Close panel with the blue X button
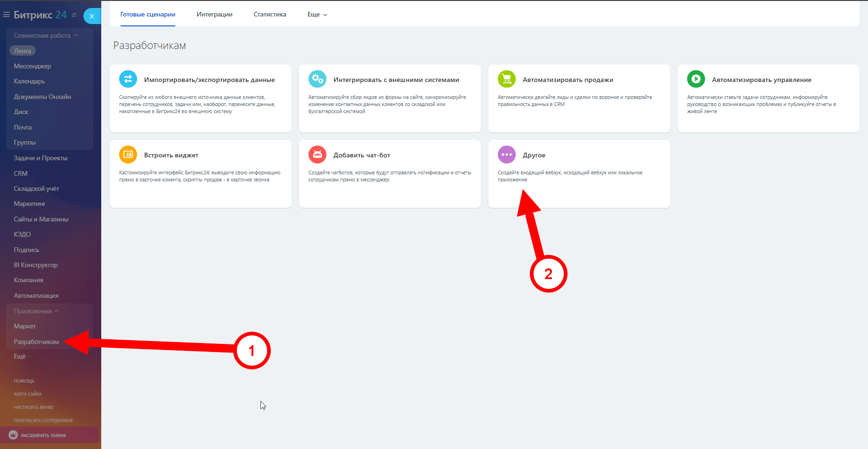868x449 pixels. point(92,16)
